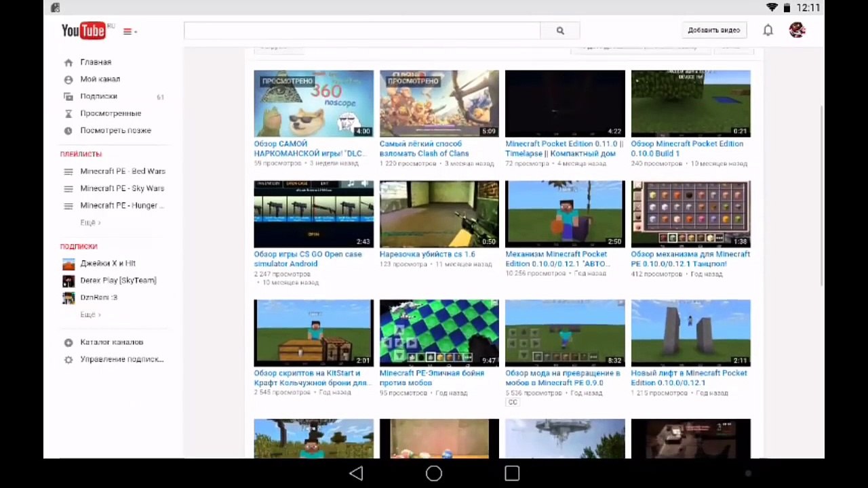Open the cs 1.6 kills video thumbnail
The width and height of the screenshot is (868, 488).
[x=439, y=214]
